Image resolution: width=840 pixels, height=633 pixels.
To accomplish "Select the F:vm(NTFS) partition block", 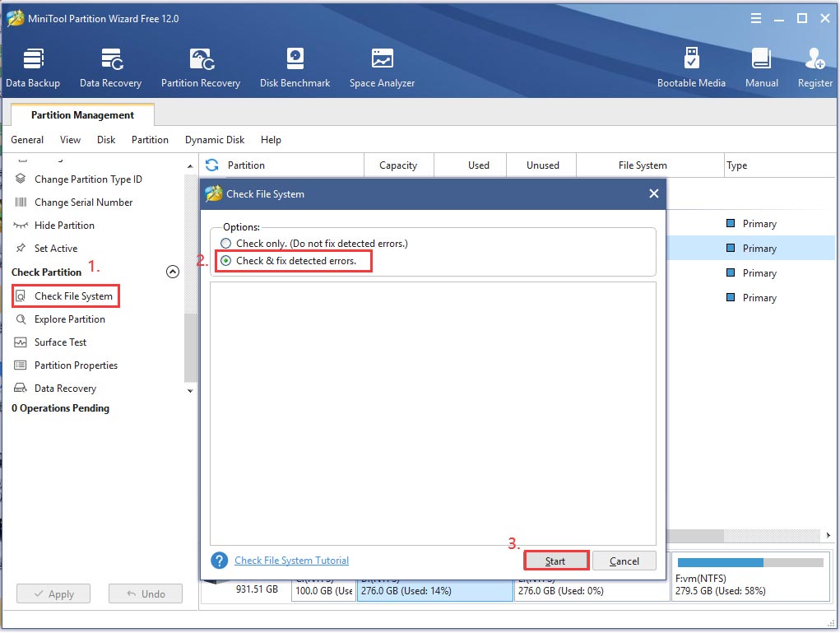I will [750, 577].
